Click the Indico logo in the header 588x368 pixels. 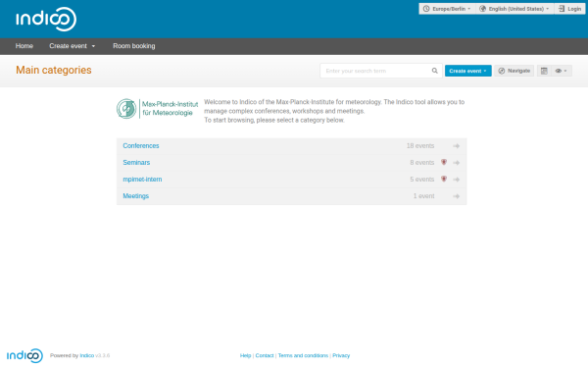[x=46, y=19]
